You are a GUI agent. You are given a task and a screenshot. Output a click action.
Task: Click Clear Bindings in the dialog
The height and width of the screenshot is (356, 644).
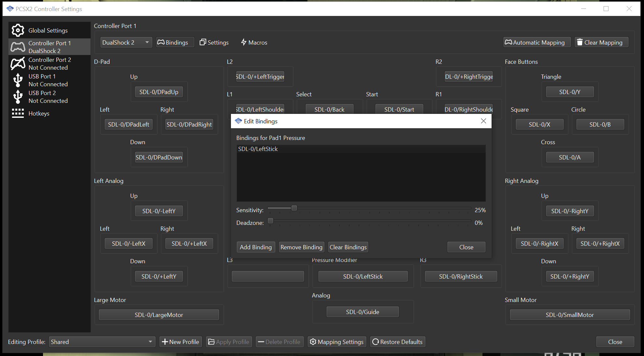point(348,247)
